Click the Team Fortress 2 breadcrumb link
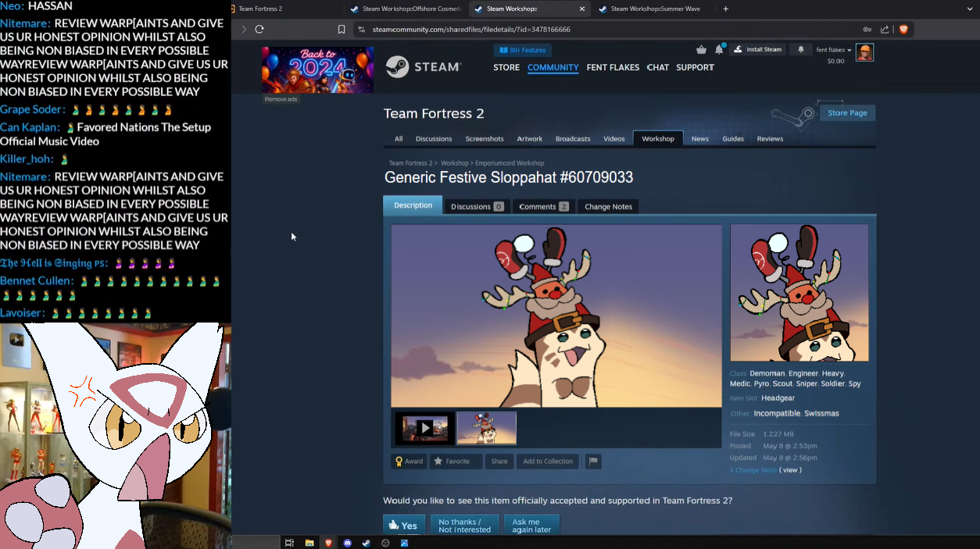980x549 pixels. [x=410, y=163]
